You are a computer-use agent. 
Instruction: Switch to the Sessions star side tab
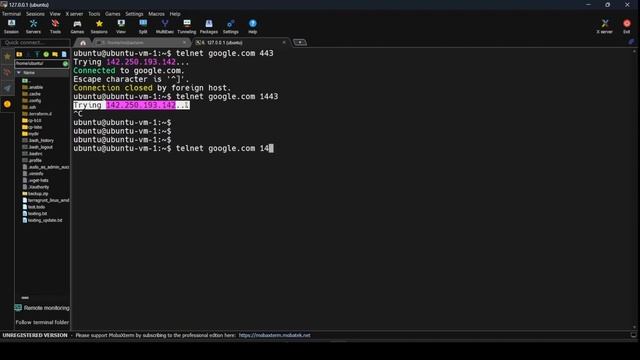pos(7,57)
